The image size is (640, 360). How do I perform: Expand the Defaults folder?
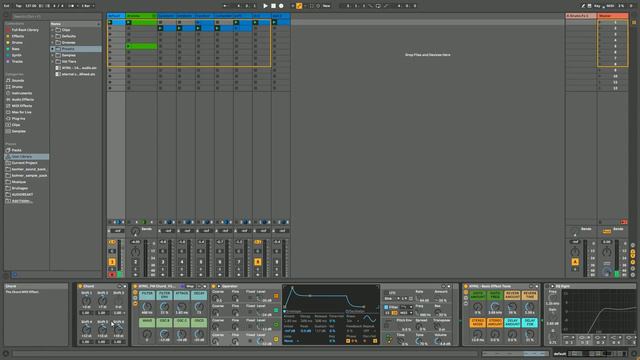click(x=53, y=36)
